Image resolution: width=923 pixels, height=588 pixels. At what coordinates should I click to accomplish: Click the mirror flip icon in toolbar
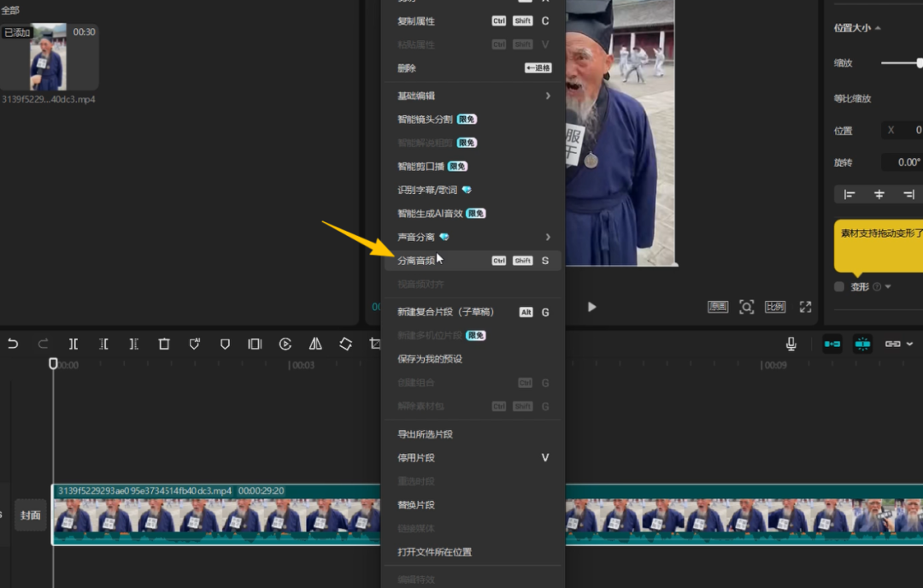coord(315,344)
